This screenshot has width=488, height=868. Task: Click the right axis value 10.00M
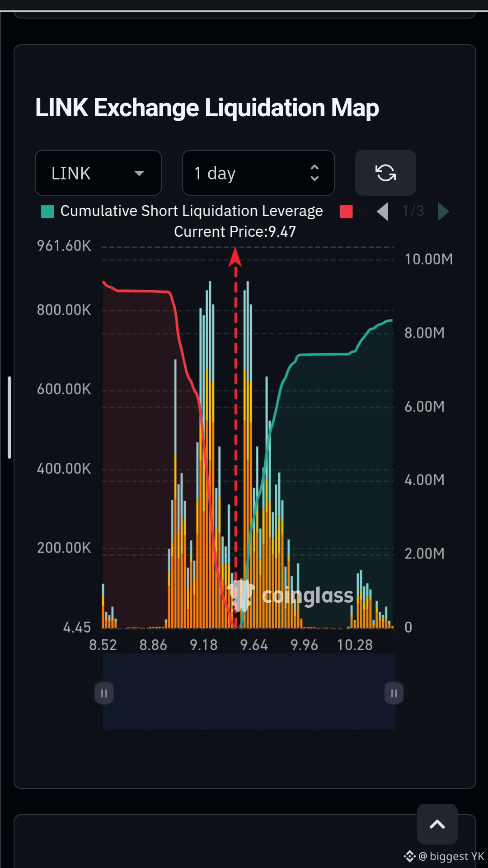428,259
